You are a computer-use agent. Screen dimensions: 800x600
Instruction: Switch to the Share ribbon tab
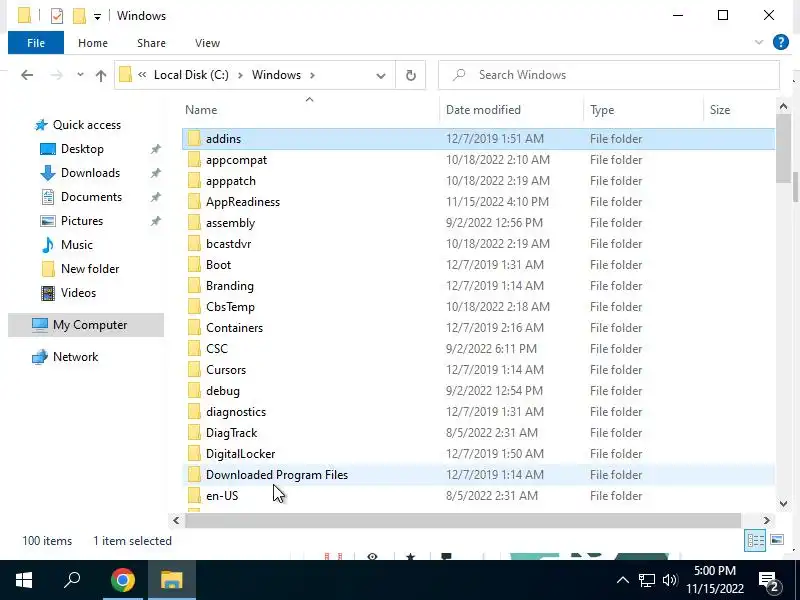tap(151, 43)
